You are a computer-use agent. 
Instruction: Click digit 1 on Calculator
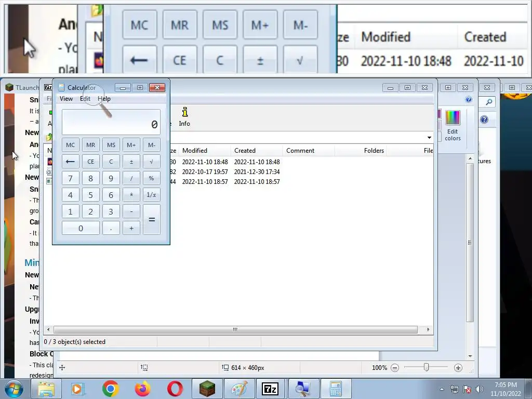point(70,211)
